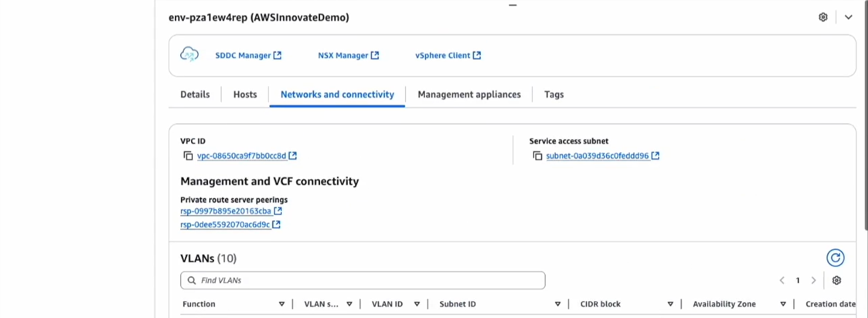868x318 pixels.
Task: Sort by Availability Zone column
Action: coord(783,304)
